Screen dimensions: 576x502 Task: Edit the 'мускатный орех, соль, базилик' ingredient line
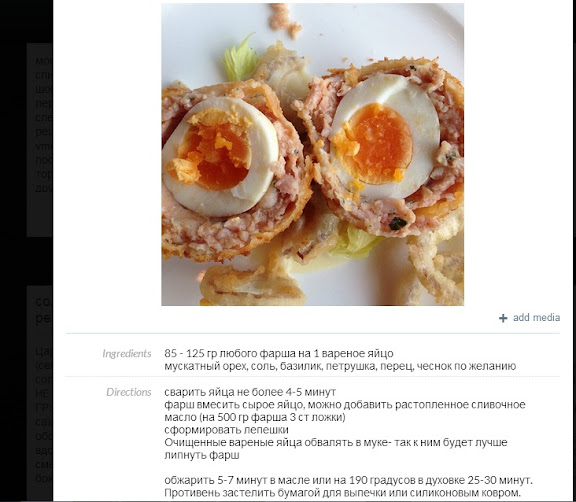click(340, 366)
